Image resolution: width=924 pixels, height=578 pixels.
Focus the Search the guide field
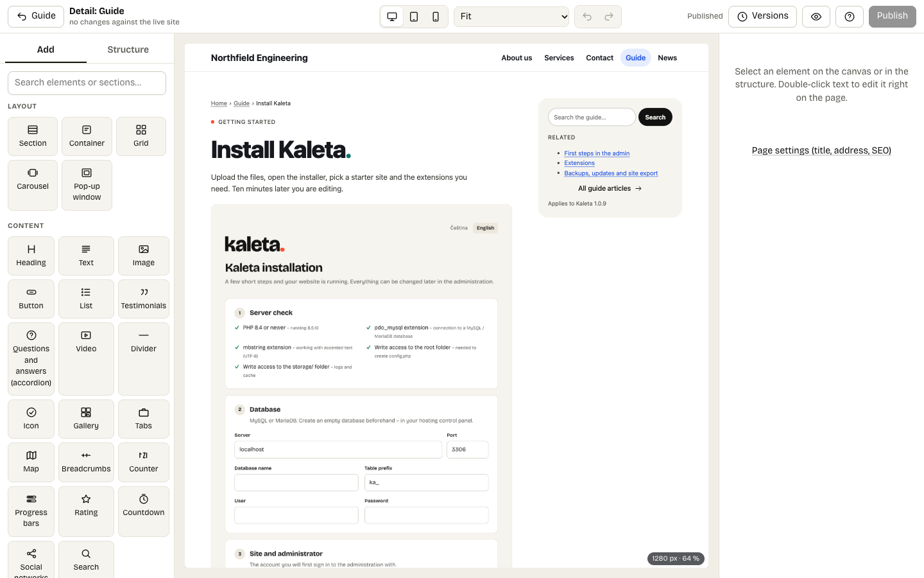click(592, 117)
